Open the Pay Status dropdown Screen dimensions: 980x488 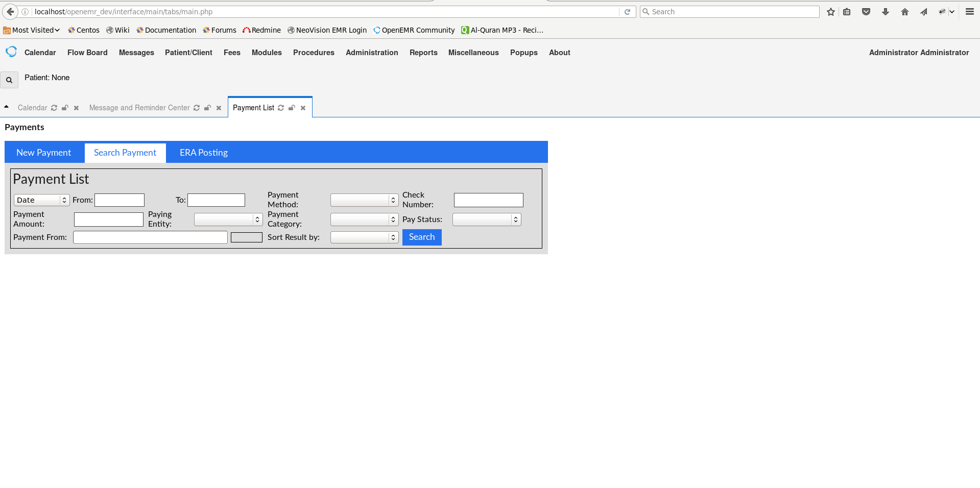tap(487, 219)
